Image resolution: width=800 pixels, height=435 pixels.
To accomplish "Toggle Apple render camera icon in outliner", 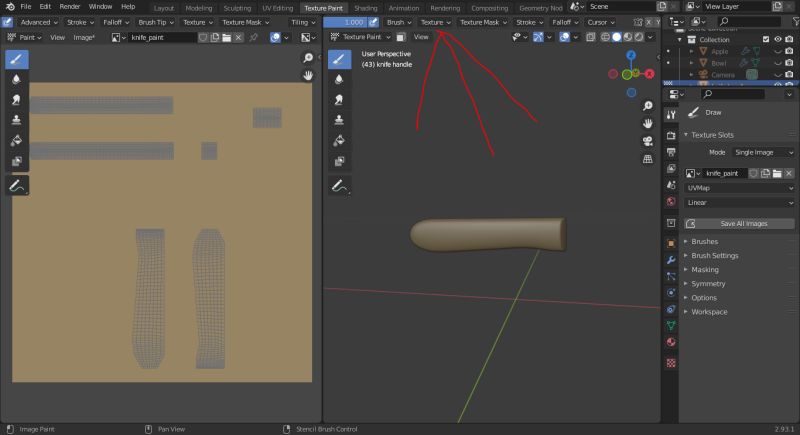I will pos(789,51).
